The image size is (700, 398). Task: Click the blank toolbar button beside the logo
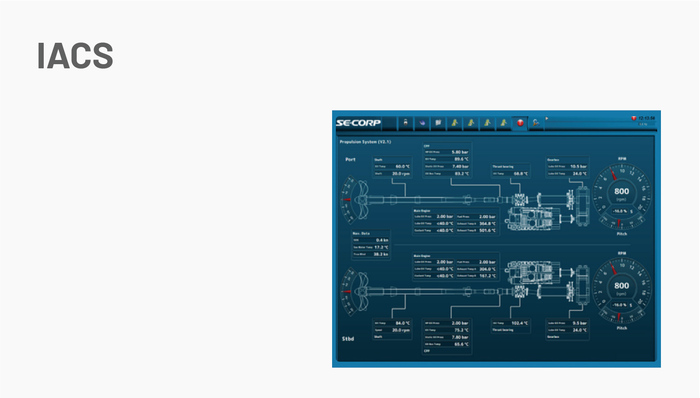tap(389, 122)
